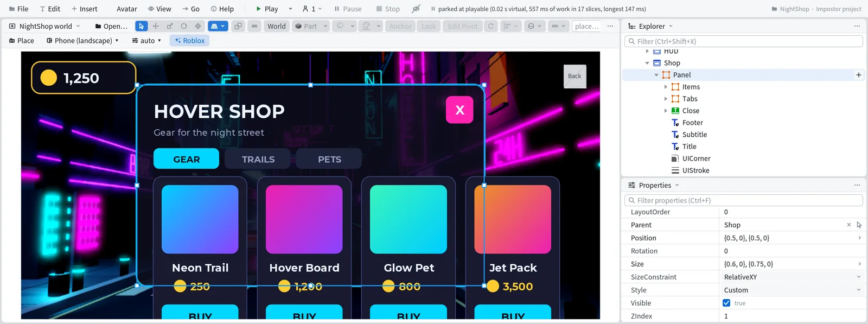
Task: Select the Scale tool in toolbar
Action: tap(170, 26)
